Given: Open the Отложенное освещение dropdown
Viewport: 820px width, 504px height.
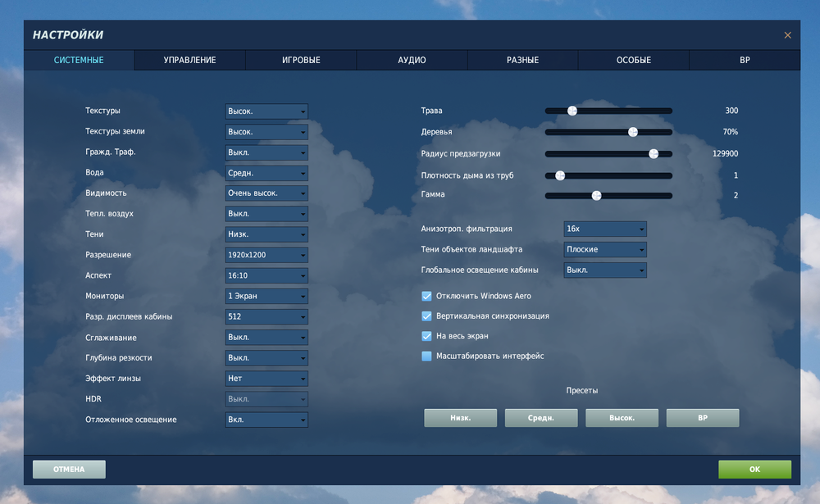Looking at the screenshot, I should (x=266, y=420).
